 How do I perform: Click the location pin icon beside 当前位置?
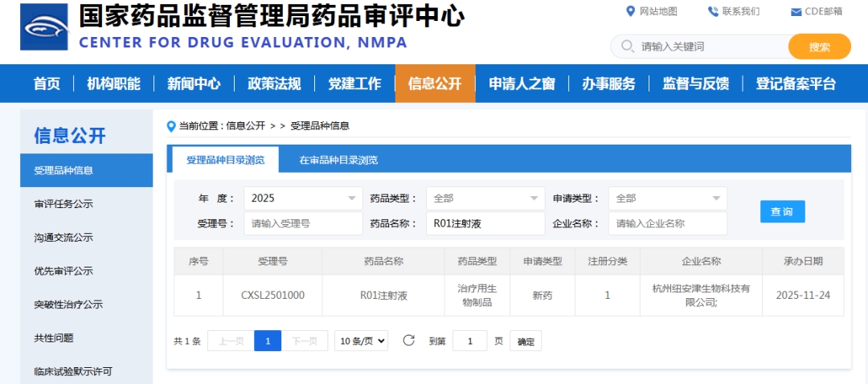tap(171, 126)
